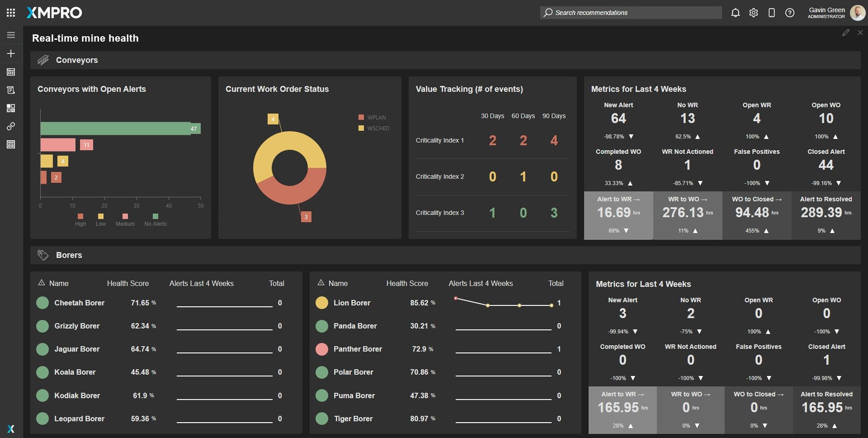Open the app launcher grid icon
The width and height of the screenshot is (868, 438).
pyautogui.click(x=11, y=13)
